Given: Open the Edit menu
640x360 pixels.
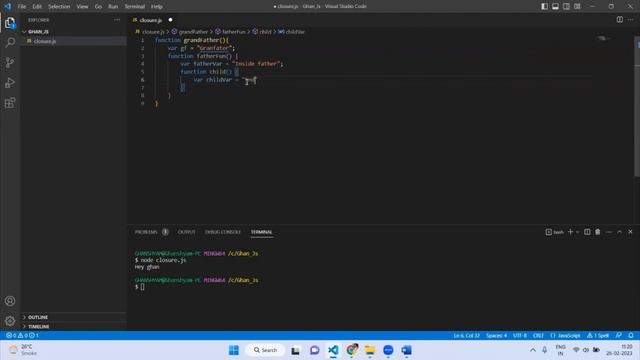Looking at the screenshot, I should (37, 7).
